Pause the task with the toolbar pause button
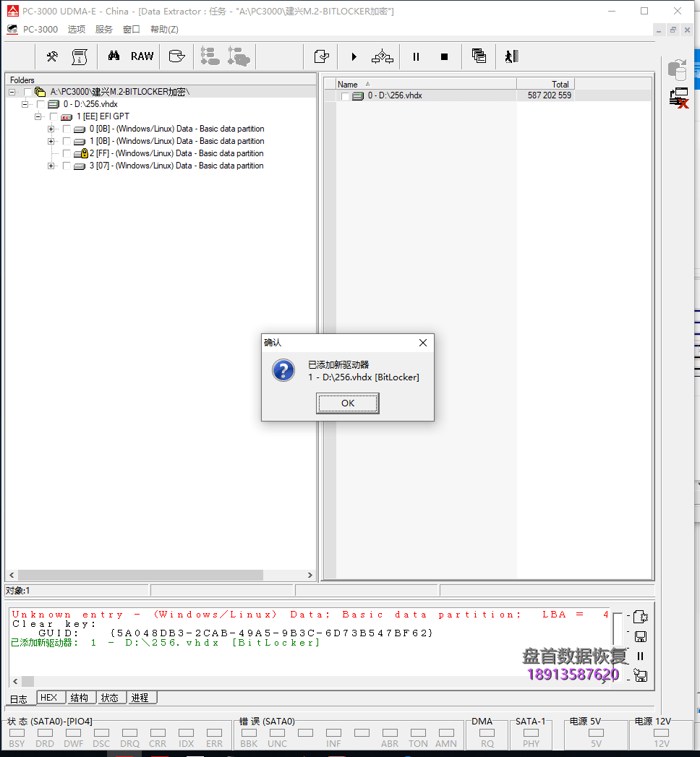The width and height of the screenshot is (700, 757). coord(416,56)
